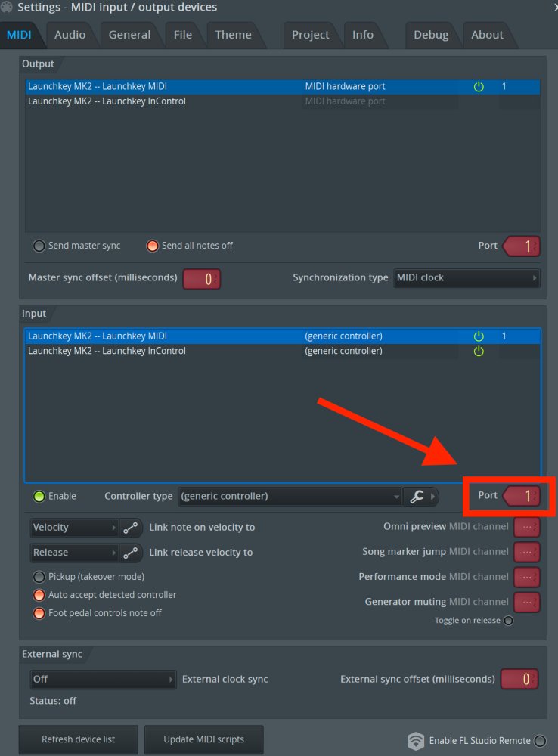Click settings gear icon in title bar
This screenshot has height=756, width=558.
(7, 7)
